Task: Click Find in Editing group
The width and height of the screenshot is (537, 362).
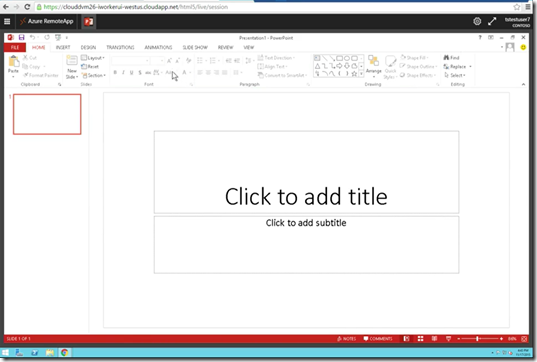Action: tap(451, 58)
